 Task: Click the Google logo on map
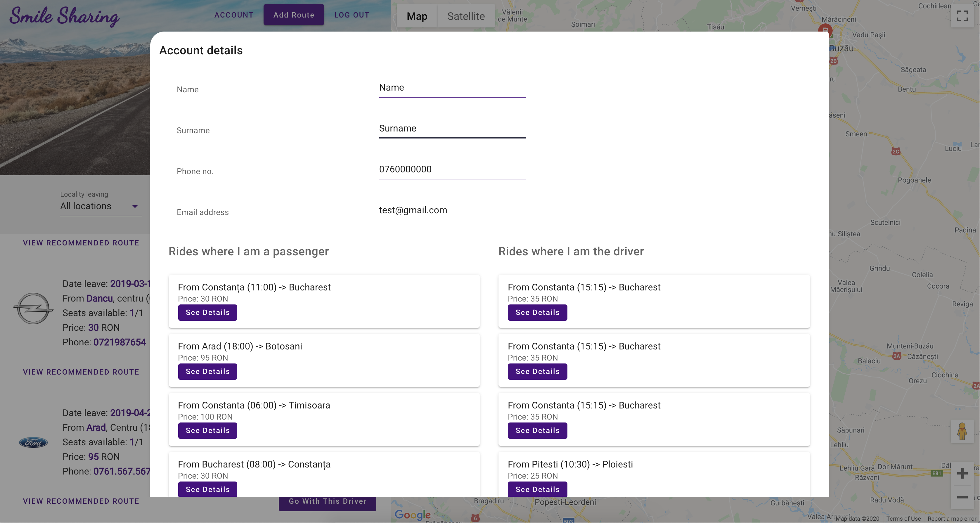[x=412, y=515]
